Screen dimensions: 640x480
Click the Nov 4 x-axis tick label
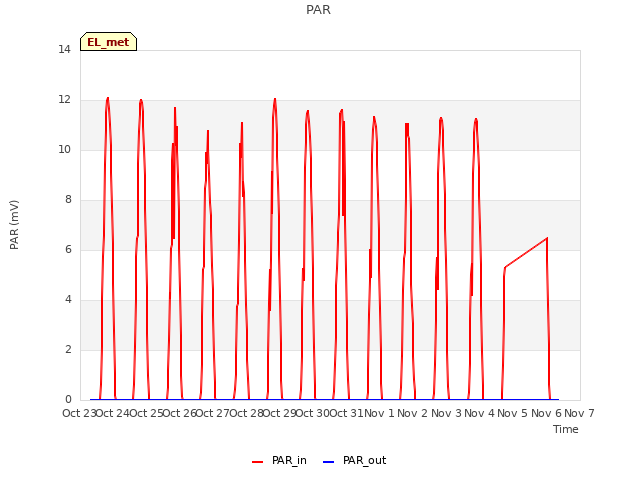click(x=479, y=413)
